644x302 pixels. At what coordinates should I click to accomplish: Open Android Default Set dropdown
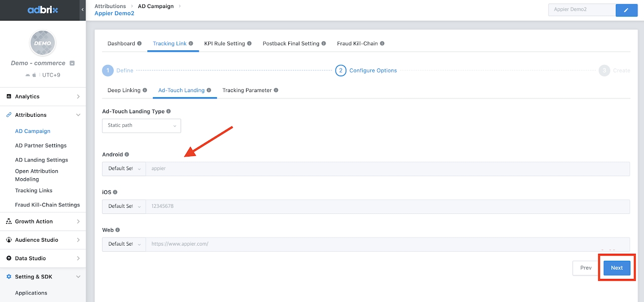124,169
